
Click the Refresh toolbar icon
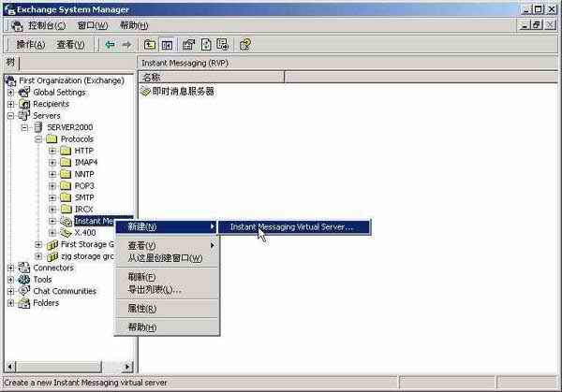click(206, 45)
